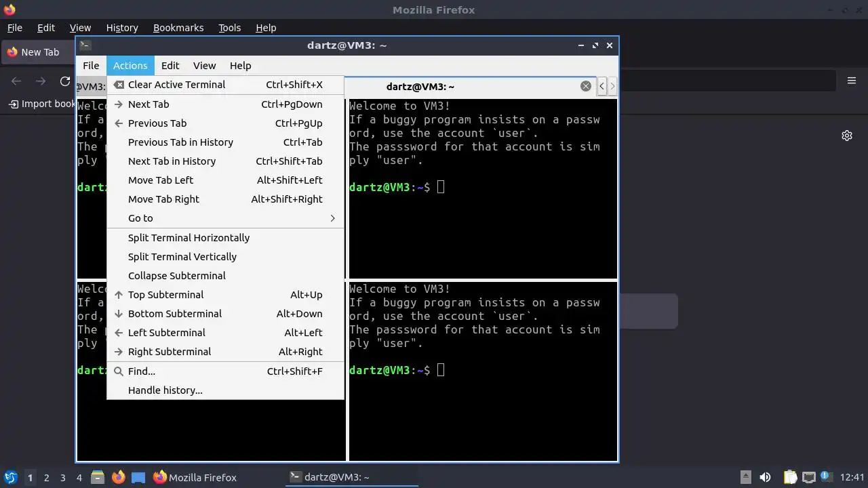Select Clear Active Terminal menu entry
Image resolution: width=868 pixels, height=488 pixels.
coord(225,85)
